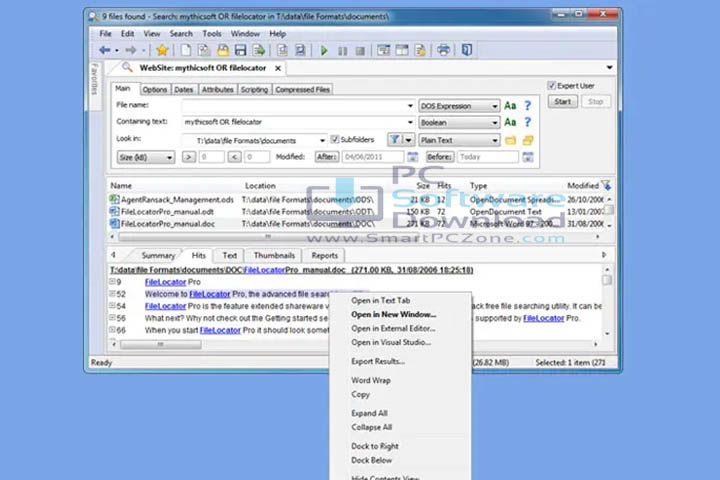
Task: Close the WebSite: mythicsoft OR filelocator tab
Action: tap(278, 68)
